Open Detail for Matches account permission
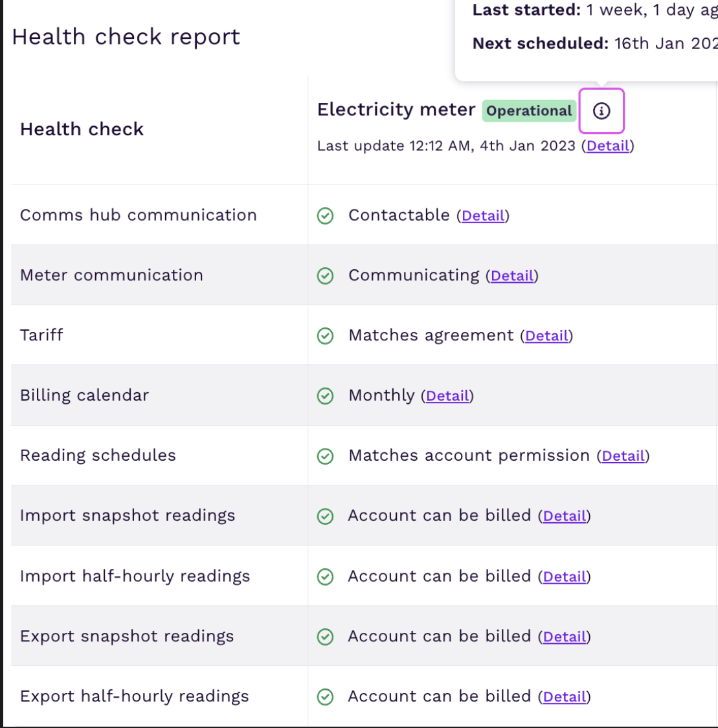Viewport: 718px width, 728px height. pyautogui.click(x=623, y=457)
